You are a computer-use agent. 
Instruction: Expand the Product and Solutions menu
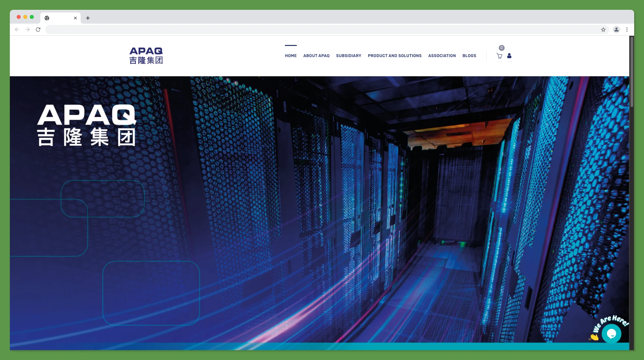pyautogui.click(x=394, y=56)
